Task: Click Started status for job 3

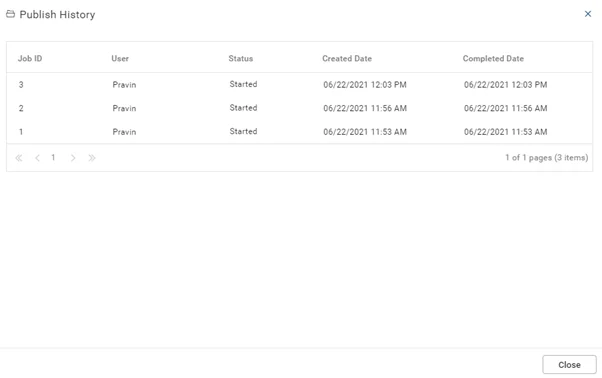Action: 243,84
